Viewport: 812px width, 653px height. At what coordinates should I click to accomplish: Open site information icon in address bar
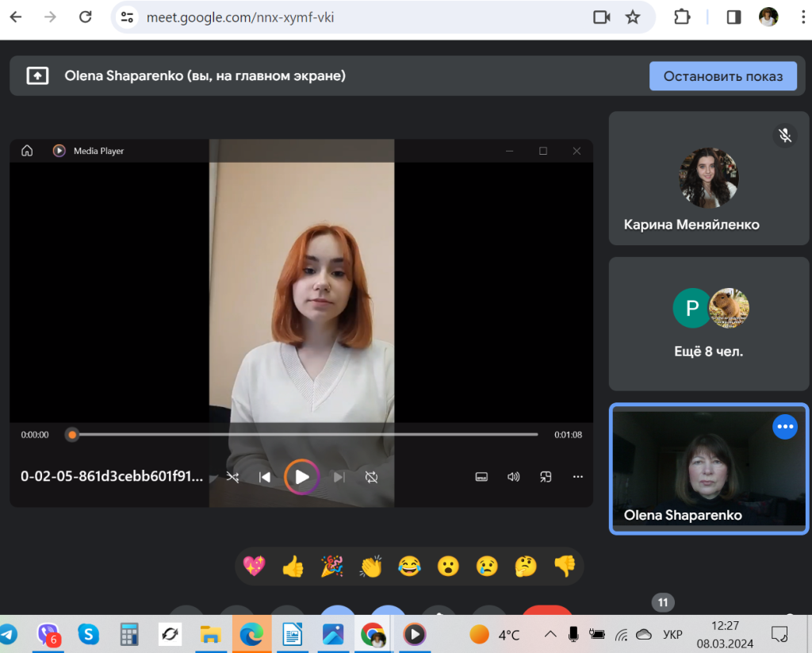(x=128, y=17)
